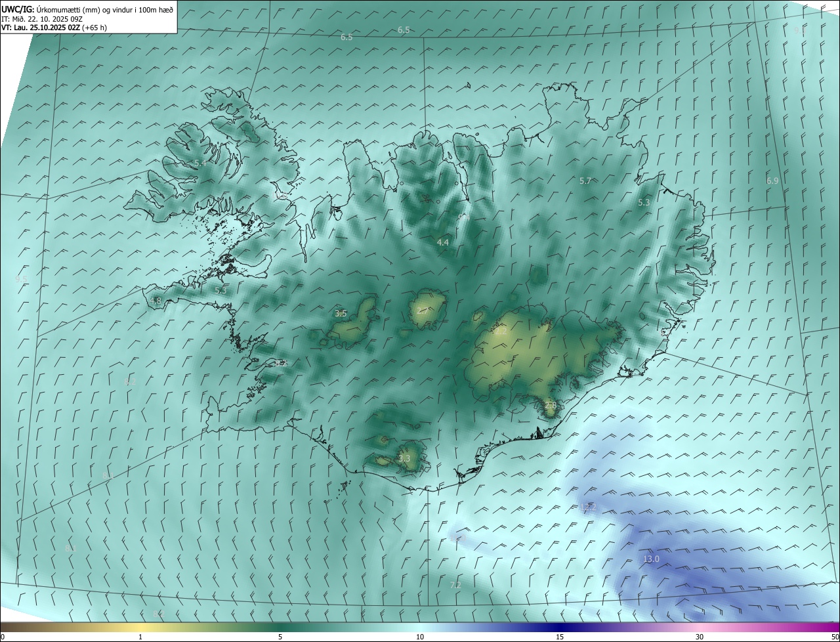Click the 3.5 value label on the western glacier
The height and width of the screenshot is (642, 840).
click(341, 313)
